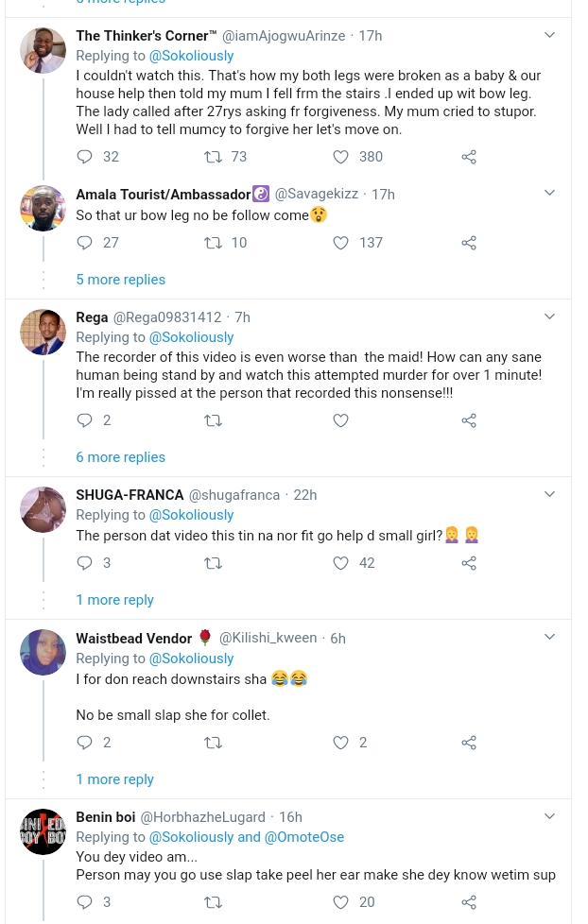Share Waistbead Vendor's reply
Screen dimensions: 588x924
click(x=469, y=743)
